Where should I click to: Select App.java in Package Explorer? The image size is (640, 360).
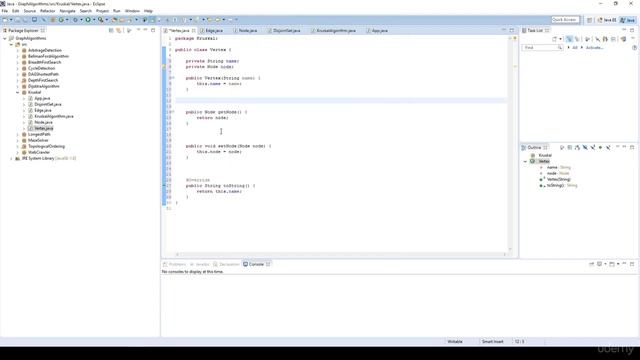click(x=42, y=98)
